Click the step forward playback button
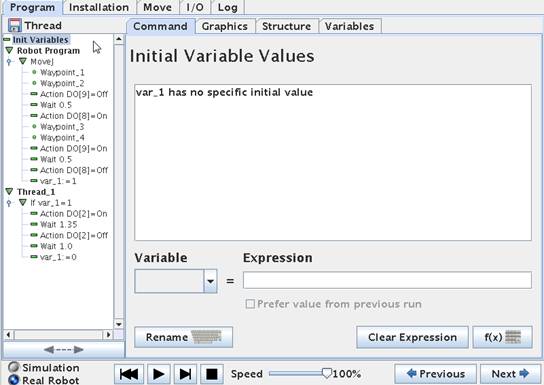This screenshot has width=544, height=385. [185, 374]
